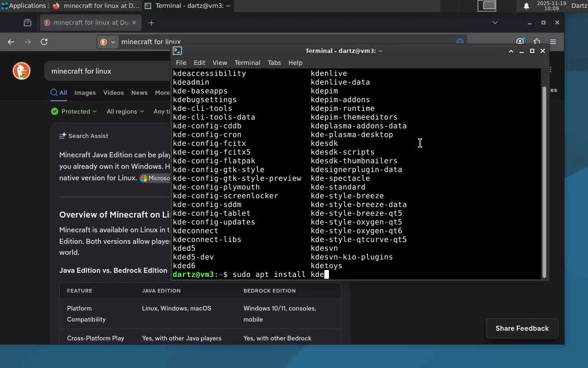Click the Firefox account icon
The width and height of the screenshot is (588, 368).
[520, 42]
